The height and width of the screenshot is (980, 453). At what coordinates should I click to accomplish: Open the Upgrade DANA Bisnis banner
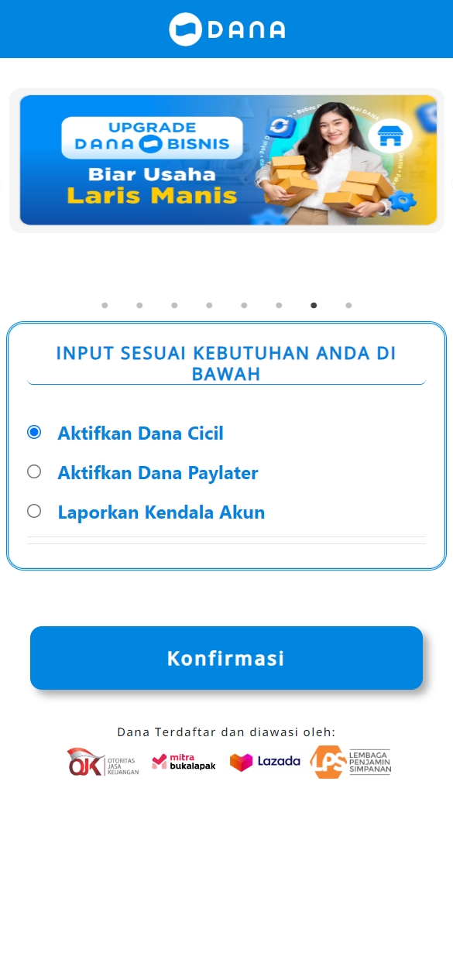pos(228,160)
